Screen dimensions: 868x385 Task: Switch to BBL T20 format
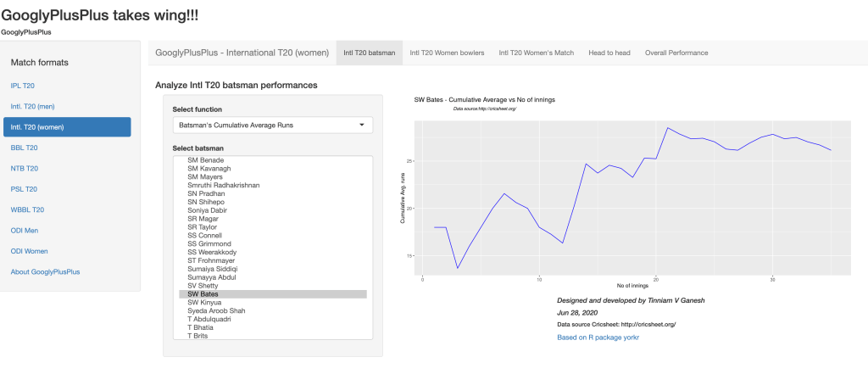coord(24,148)
